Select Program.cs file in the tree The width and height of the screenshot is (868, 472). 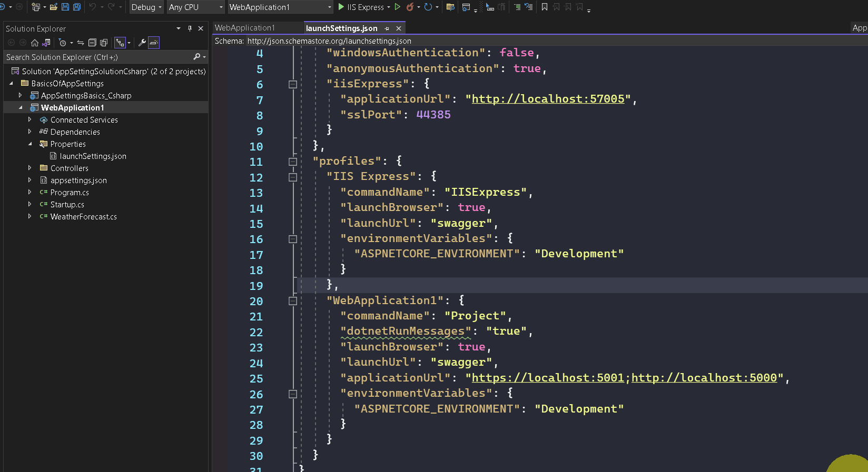tap(70, 192)
